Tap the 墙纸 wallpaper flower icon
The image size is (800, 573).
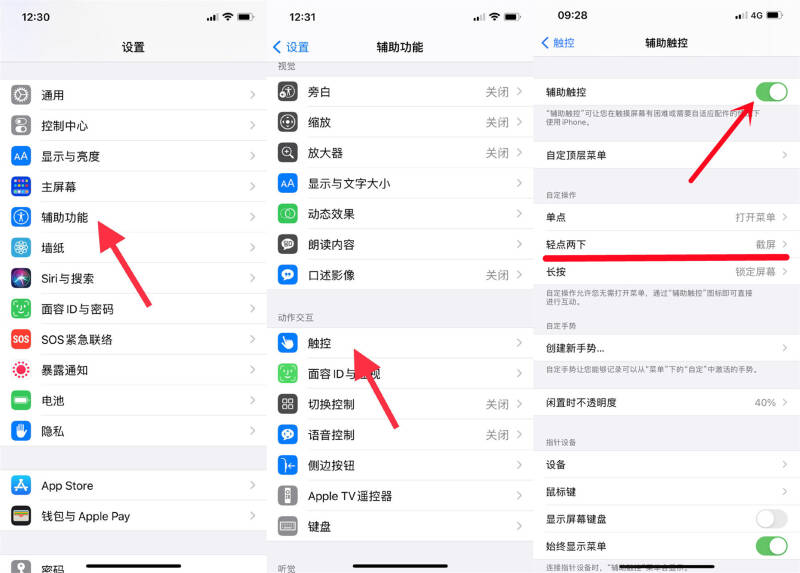21,248
